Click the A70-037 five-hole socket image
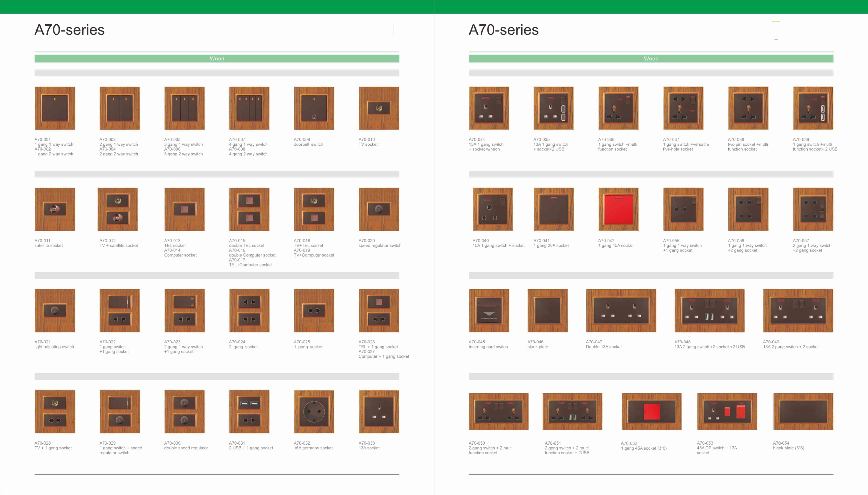The width and height of the screenshot is (868, 495). 683,108
